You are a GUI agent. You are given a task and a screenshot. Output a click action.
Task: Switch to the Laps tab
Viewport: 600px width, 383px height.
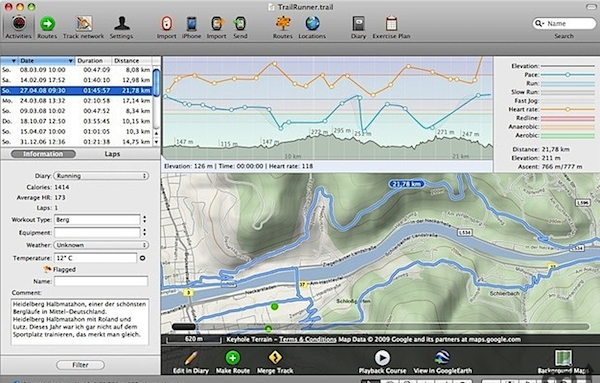tap(112, 154)
